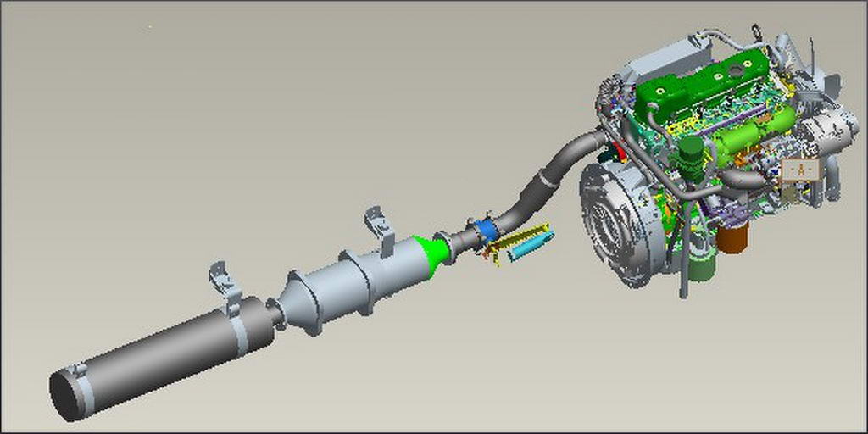Select the hanger bracket above the converter
This screenshot has height=434, width=868.
click(379, 225)
